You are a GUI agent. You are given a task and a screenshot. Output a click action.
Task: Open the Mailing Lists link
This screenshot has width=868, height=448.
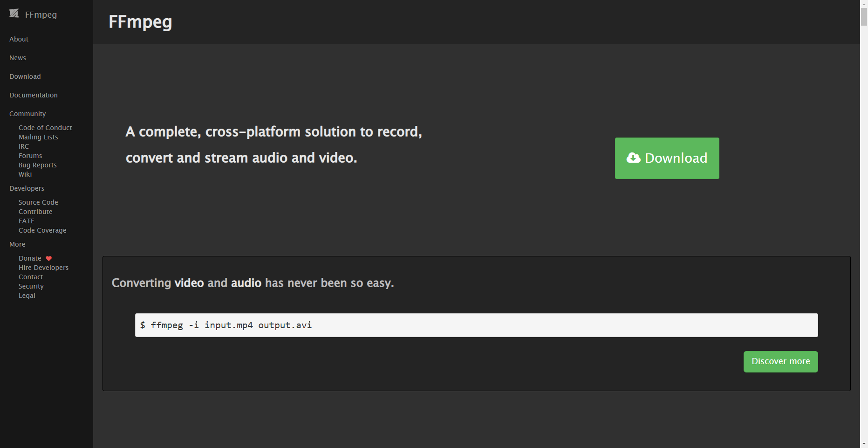click(x=38, y=137)
